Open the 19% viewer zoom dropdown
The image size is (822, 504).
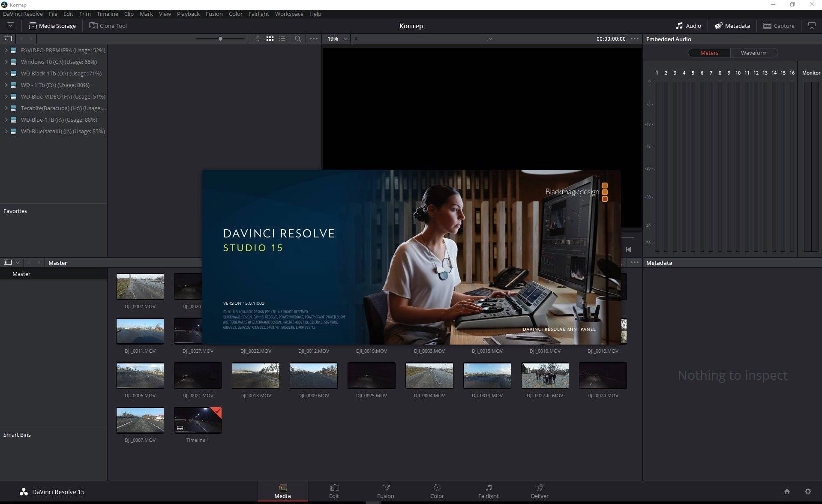pos(337,39)
